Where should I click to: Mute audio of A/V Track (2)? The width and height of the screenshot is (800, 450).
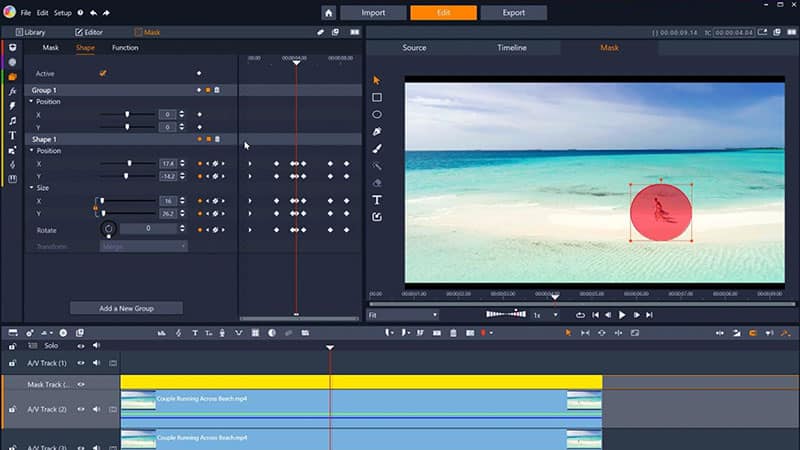96,409
